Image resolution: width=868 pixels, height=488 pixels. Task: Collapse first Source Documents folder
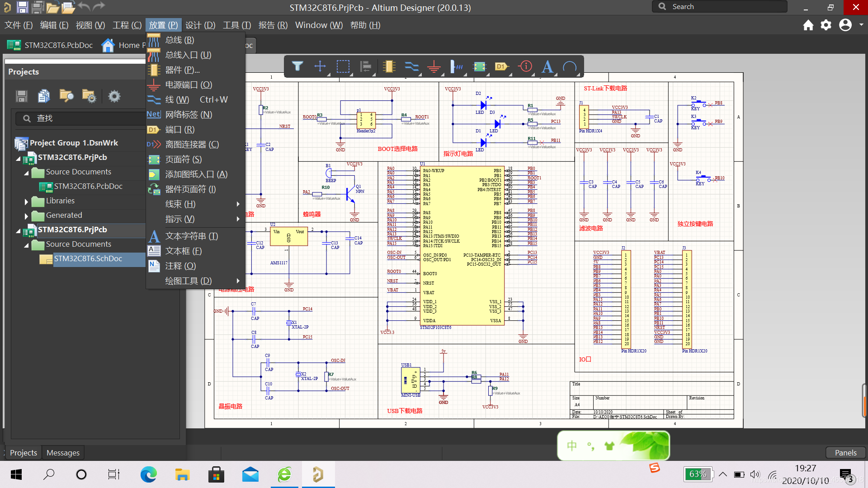pos(26,173)
